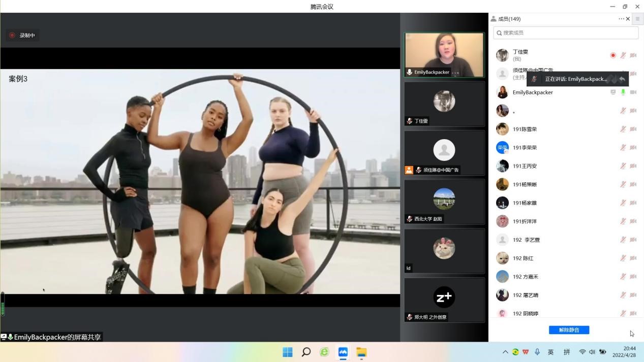This screenshot has width=644, height=362.
Task: Open the Windows Start menu
Action: (287, 352)
